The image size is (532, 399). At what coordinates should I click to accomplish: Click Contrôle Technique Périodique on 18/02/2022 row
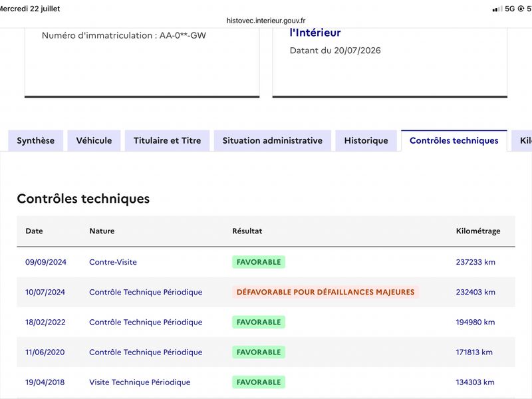(146, 322)
